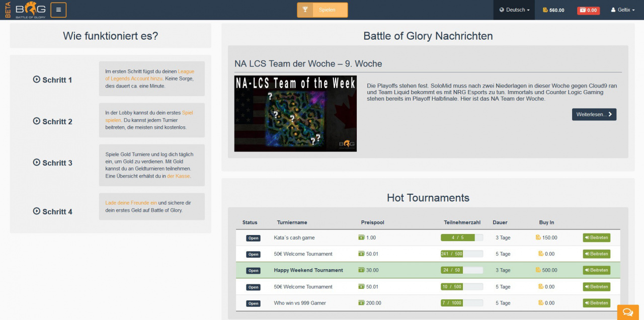Viewport: 644px width, 320px height.
Task: Click the Schritt 1 step heading
Action: (x=52, y=79)
